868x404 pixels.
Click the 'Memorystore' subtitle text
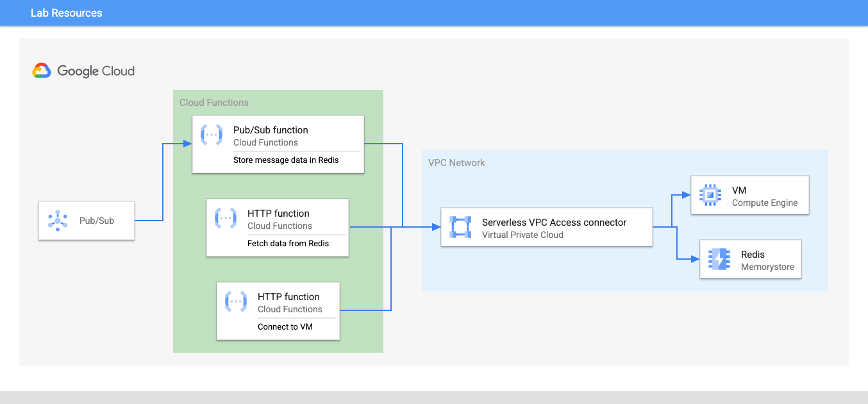767,267
